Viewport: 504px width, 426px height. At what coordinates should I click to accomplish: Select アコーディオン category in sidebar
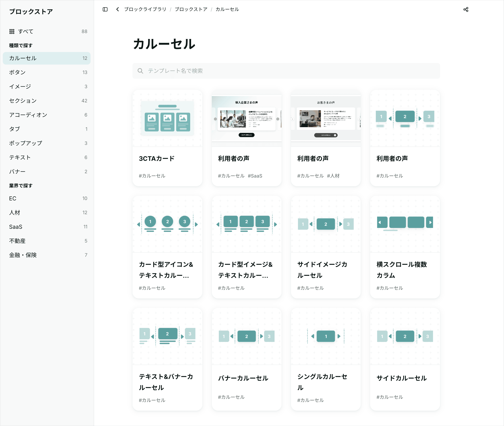[x=28, y=115]
